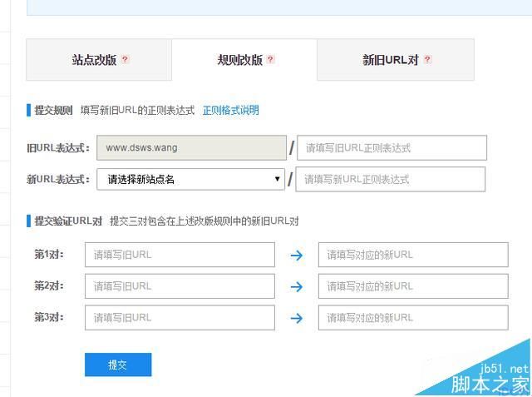Viewport: 532px width, 397px height.
Task: Click the help icon beside 新旧URL对
Action: pos(427,59)
